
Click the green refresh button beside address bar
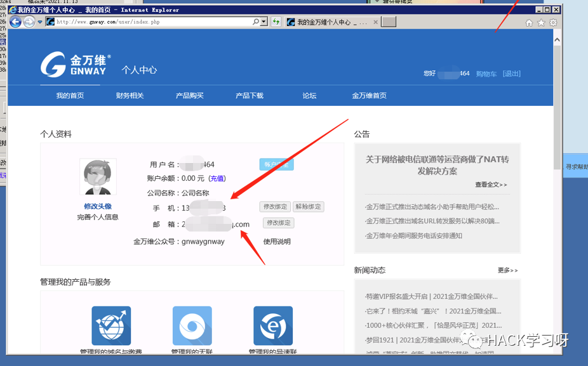(x=276, y=22)
